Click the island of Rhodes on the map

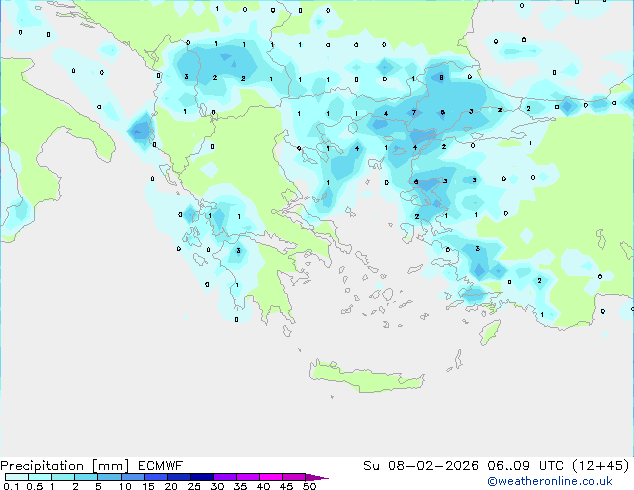(490, 332)
